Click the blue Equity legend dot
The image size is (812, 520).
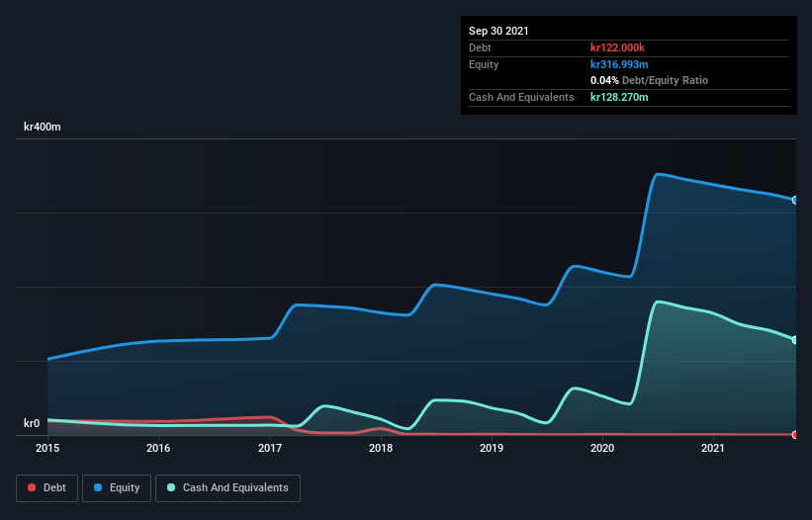pyautogui.click(x=98, y=487)
